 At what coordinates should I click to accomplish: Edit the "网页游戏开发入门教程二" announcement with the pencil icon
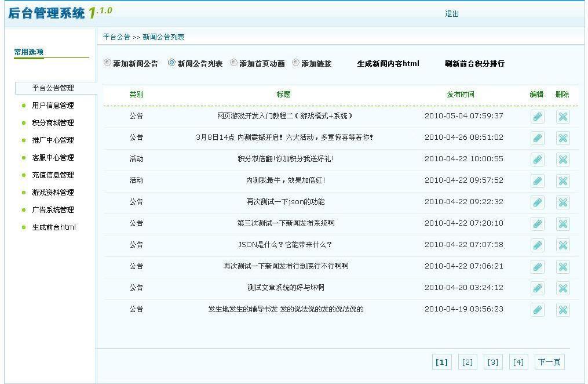point(537,117)
